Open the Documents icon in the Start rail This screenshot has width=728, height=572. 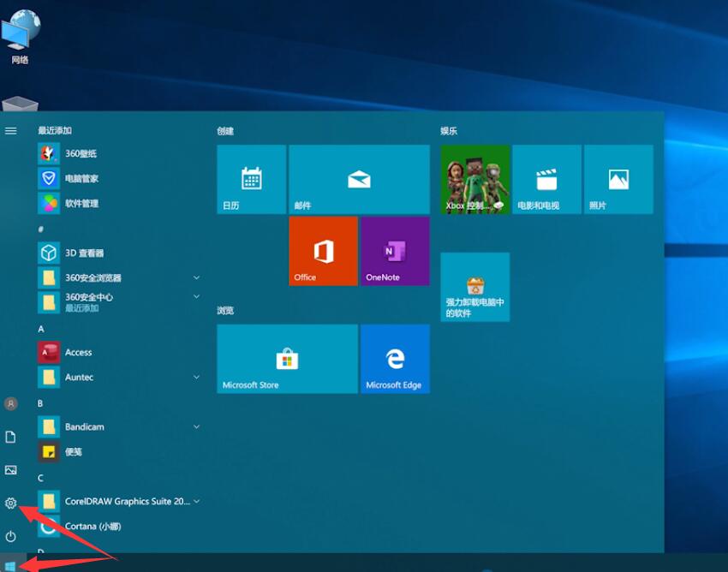10,437
